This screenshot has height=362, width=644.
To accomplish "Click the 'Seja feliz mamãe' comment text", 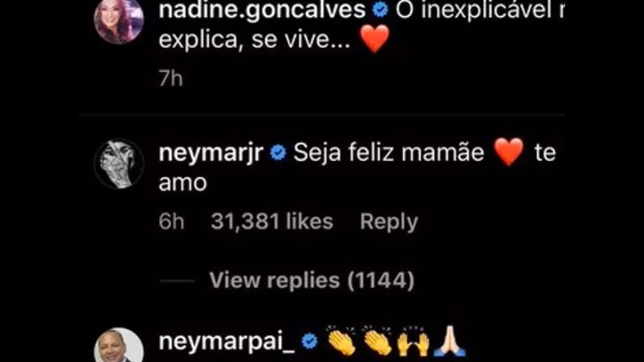I will pos(388,153).
